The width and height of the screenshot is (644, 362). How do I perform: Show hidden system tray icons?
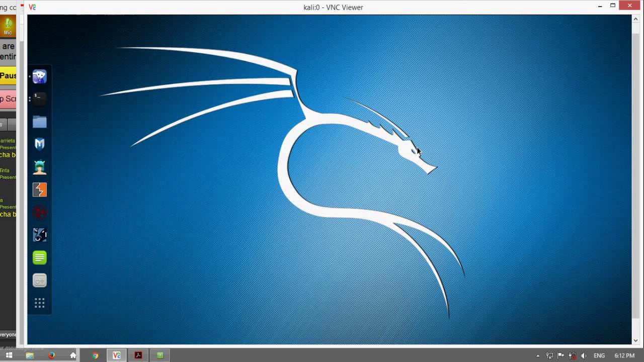tap(538, 356)
